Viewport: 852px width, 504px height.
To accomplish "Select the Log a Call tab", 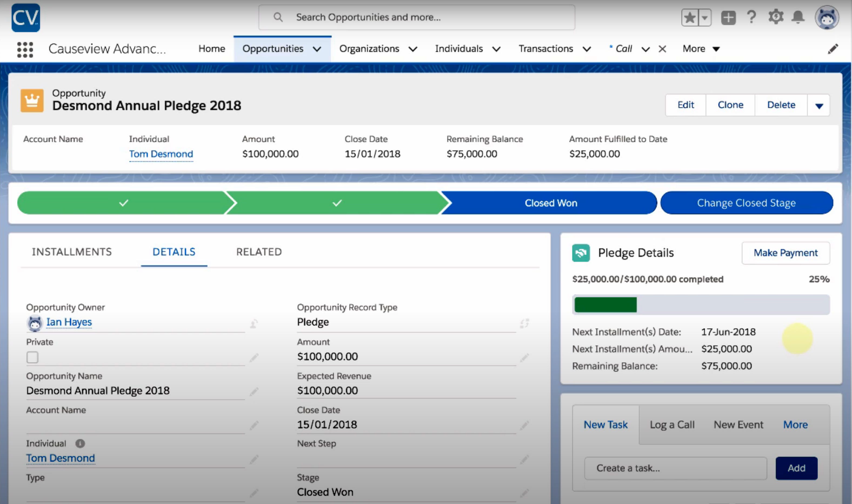I will (x=672, y=425).
